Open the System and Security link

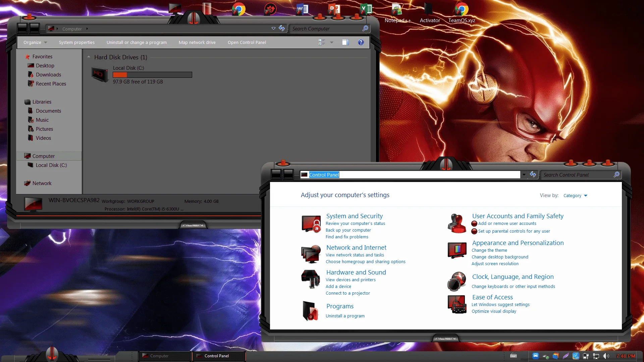(355, 216)
